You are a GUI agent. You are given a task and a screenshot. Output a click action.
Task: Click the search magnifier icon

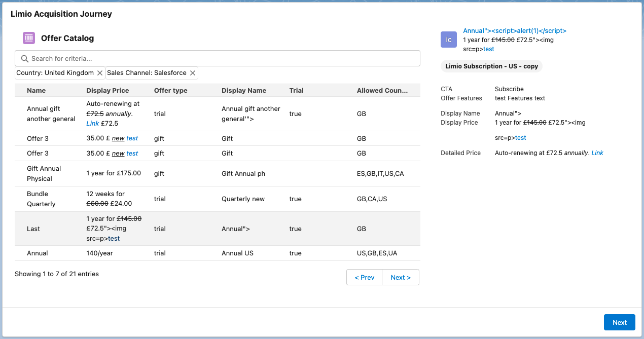(24, 58)
